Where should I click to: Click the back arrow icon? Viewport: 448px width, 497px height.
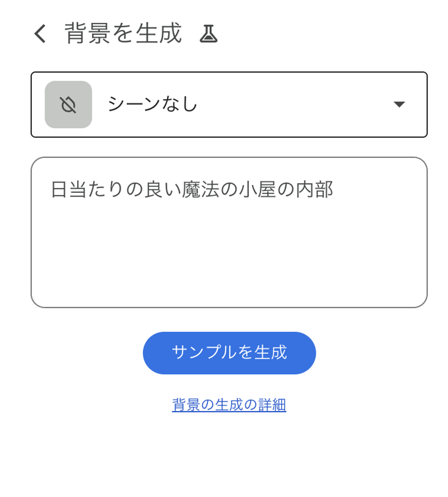[40, 34]
